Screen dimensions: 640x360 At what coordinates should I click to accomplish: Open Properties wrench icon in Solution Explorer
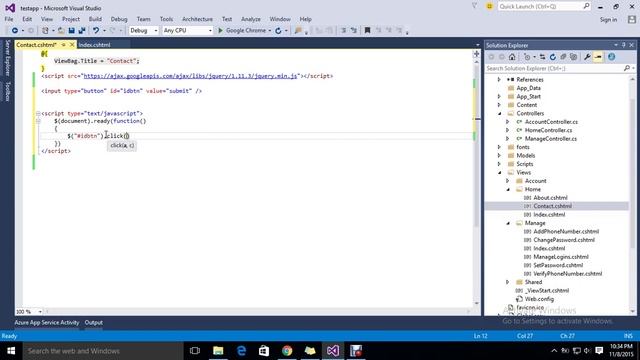pyautogui.click(x=587, y=57)
